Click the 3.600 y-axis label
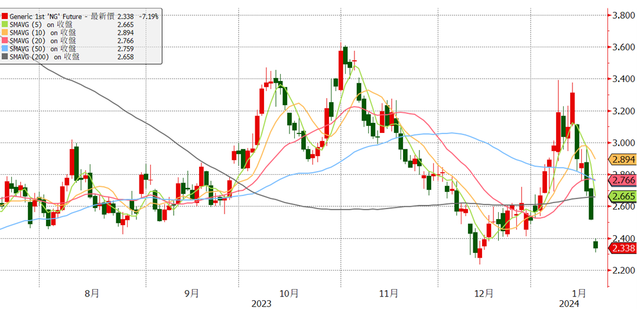The image size is (644, 309). [625, 47]
